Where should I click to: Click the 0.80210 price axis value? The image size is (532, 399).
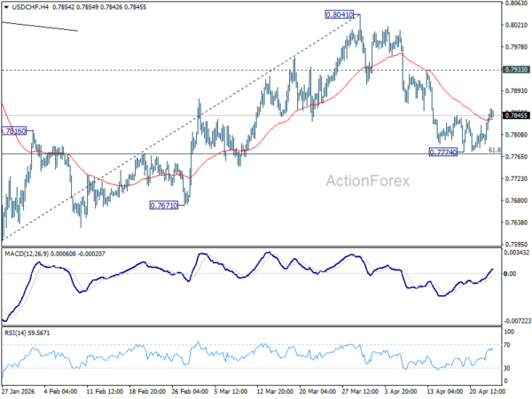516,25
